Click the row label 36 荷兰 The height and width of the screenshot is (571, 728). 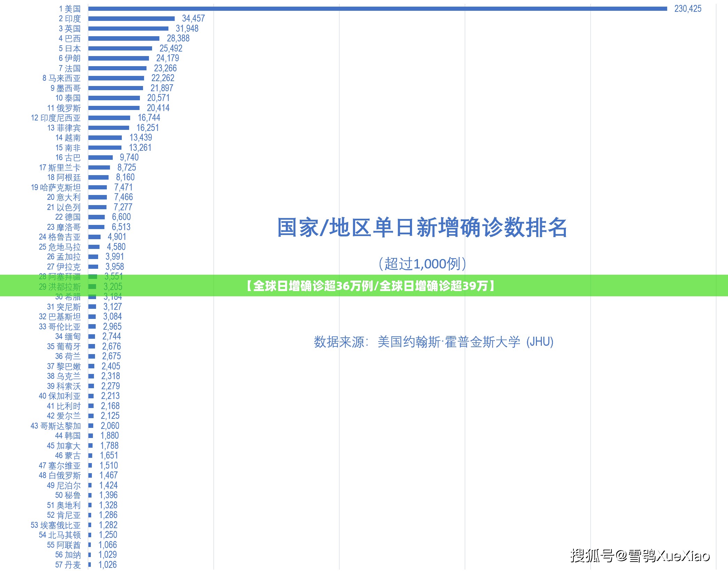pyautogui.click(x=68, y=356)
